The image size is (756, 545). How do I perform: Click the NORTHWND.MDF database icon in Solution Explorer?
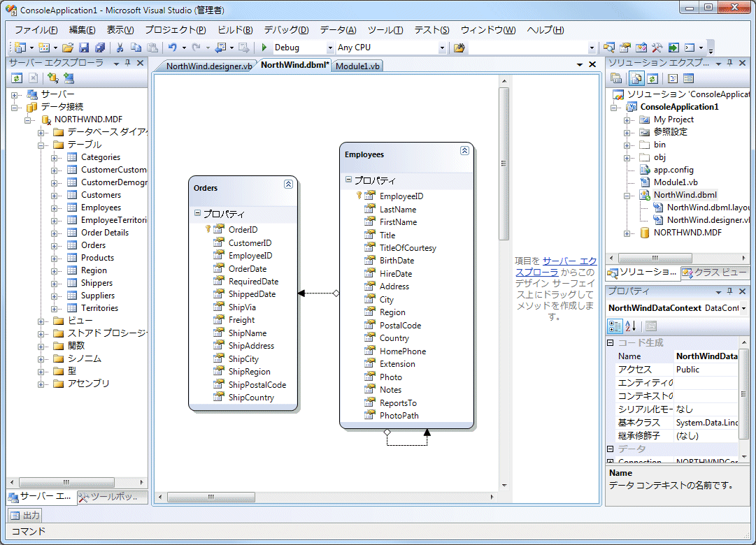pos(645,232)
